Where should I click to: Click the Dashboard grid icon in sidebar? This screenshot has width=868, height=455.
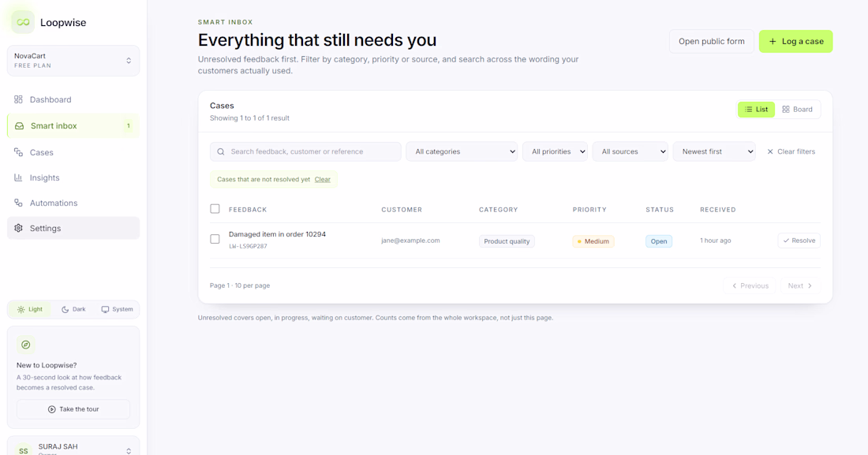pos(18,99)
